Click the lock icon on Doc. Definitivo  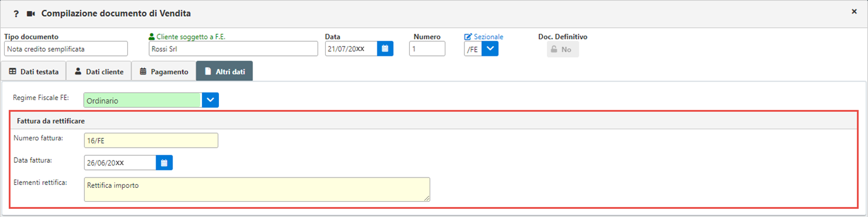pos(554,49)
